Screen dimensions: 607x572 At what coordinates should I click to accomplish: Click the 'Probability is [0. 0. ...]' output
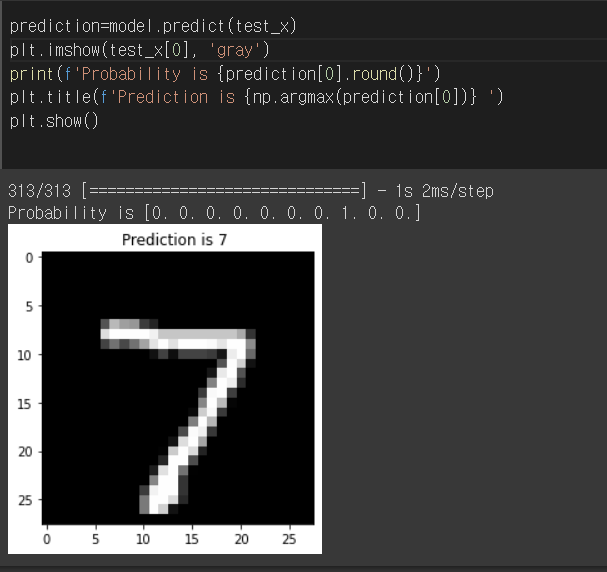tap(214, 213)
